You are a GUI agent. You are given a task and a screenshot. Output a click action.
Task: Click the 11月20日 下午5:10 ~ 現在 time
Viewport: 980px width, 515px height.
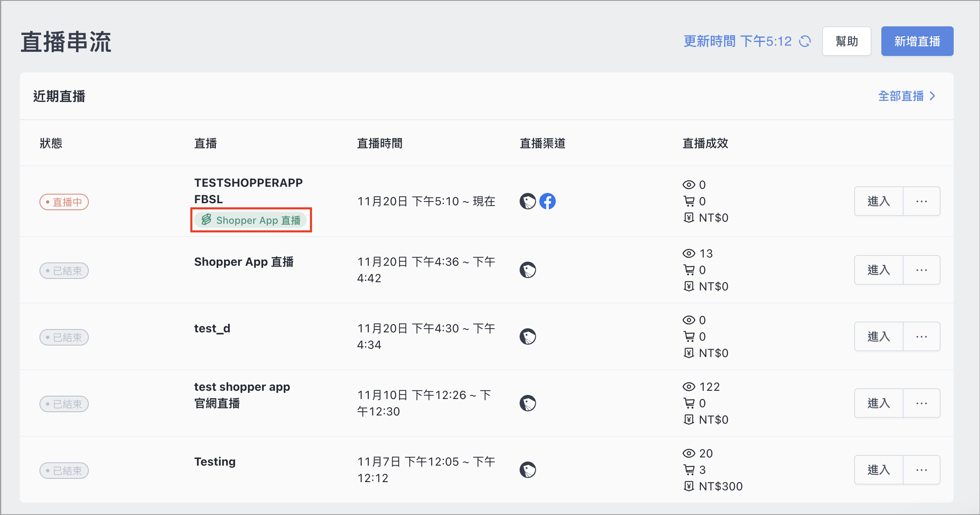click(426, 201)
